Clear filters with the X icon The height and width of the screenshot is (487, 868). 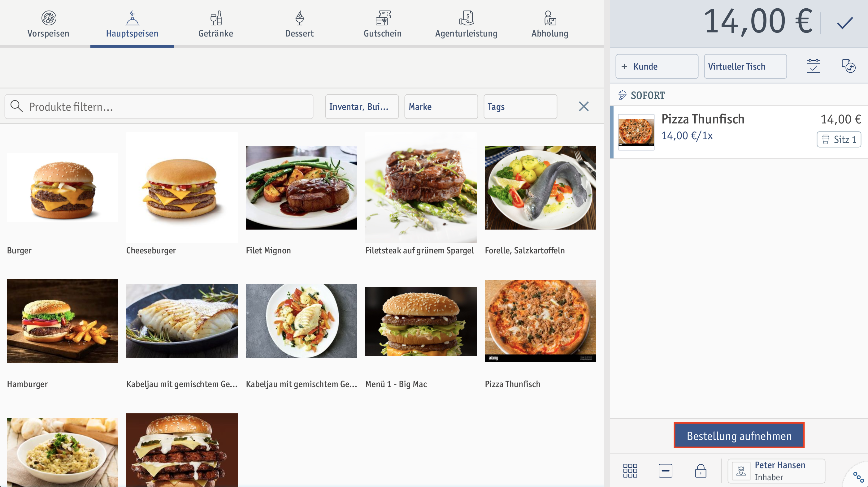(x=584, y=106)
